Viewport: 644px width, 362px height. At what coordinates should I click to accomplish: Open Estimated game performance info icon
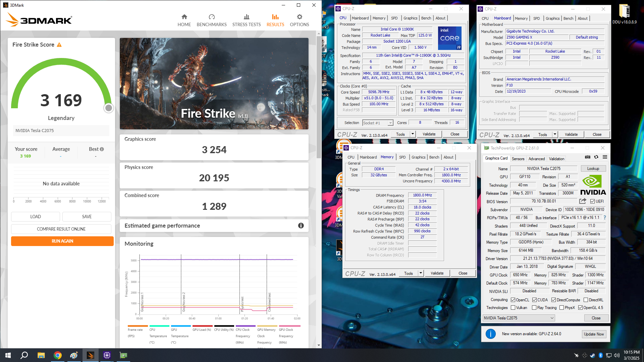[301, 226]
